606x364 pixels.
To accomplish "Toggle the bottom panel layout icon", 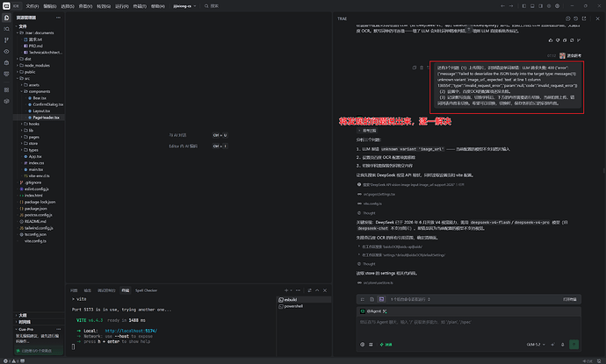I will [532, 6].
